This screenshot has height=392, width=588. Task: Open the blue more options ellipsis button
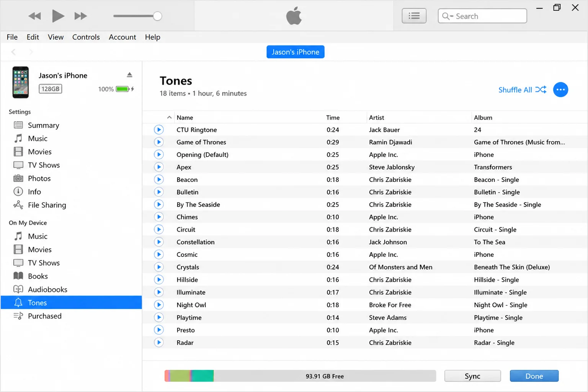click(560, 90)
